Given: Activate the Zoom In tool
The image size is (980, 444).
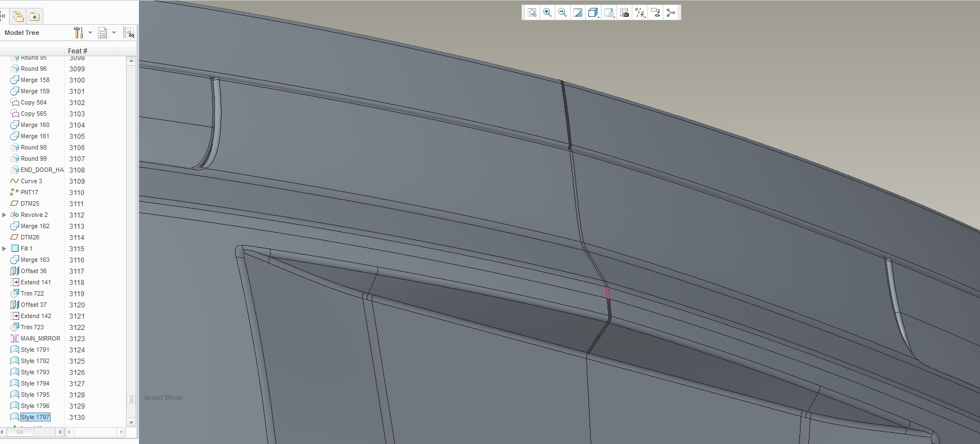Looking at the screenshot, I should [x=547, y=12].
